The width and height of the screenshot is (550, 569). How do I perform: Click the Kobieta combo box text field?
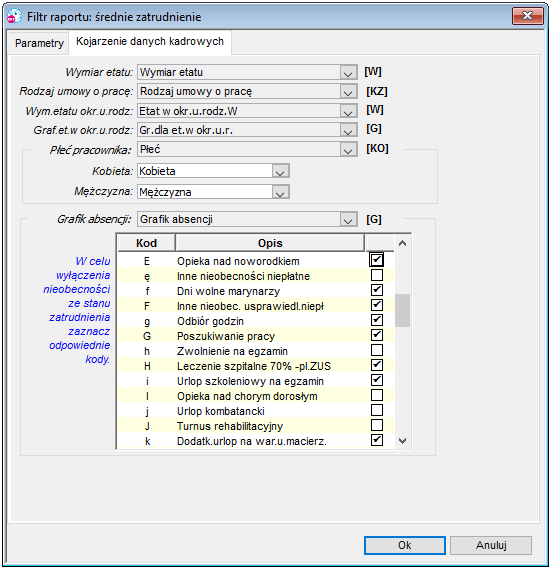[205, 171]
